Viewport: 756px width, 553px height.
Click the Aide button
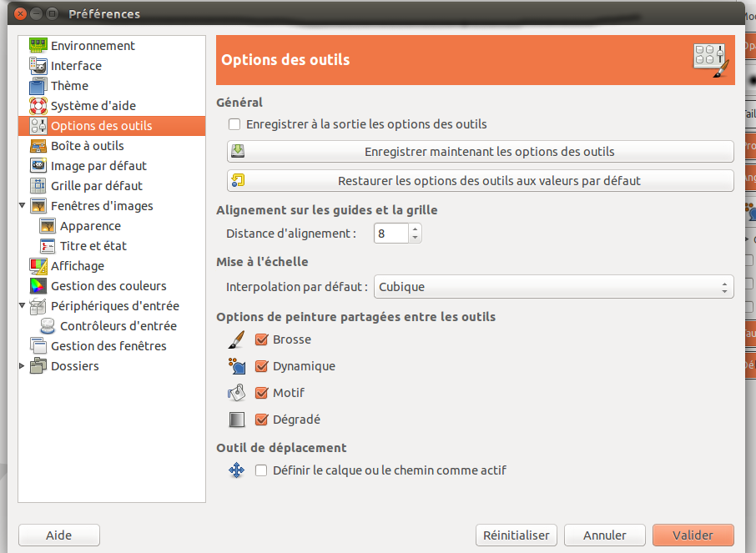(x=58, y=535)
